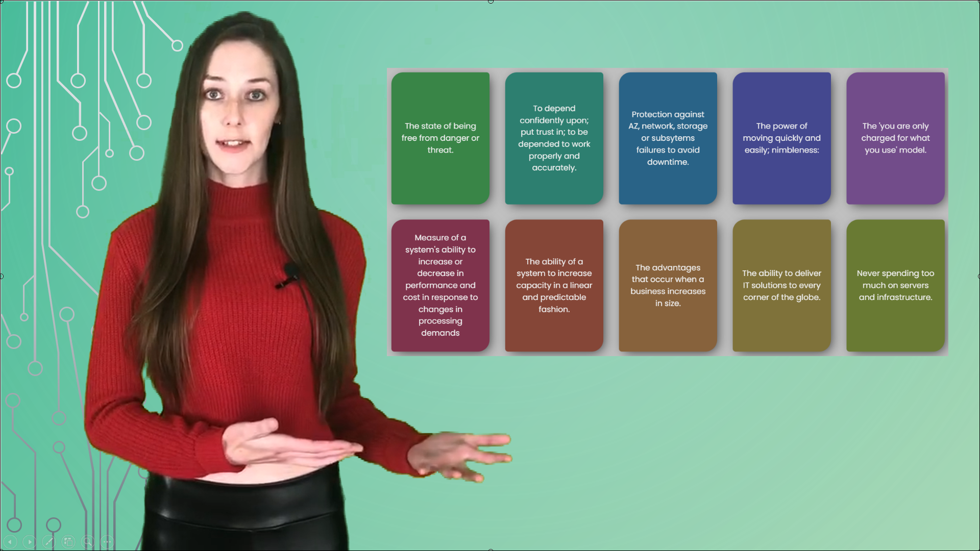This screenshot has width=980, height=551.
Task: Click the pink 'Measure of a system' card
Action: (439, 285)
